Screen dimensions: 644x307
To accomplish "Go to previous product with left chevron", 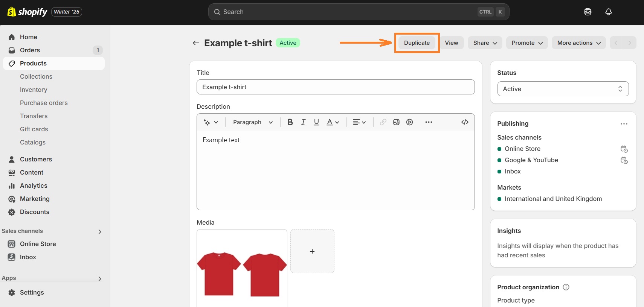I will [616, 43].
